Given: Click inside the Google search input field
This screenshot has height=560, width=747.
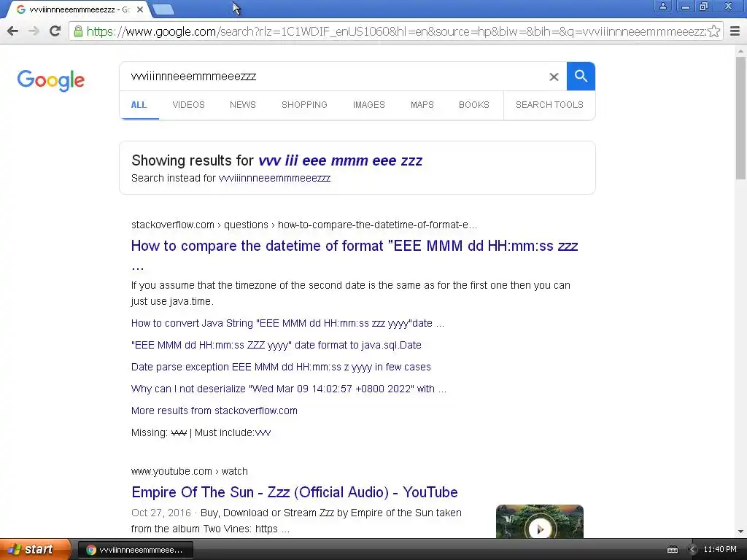Looking at the screenshot, I should click(333, 76).
